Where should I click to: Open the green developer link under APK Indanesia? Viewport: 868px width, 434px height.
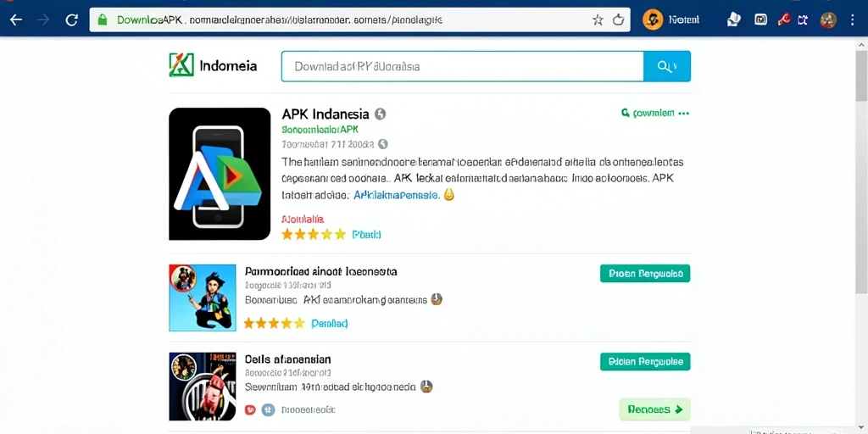tap(320, 130)
